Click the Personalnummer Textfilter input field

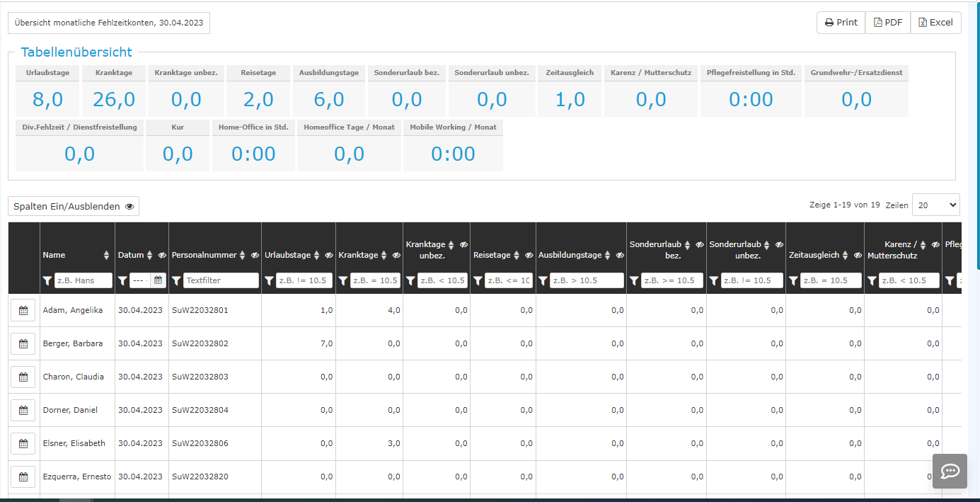click(221, 280)
